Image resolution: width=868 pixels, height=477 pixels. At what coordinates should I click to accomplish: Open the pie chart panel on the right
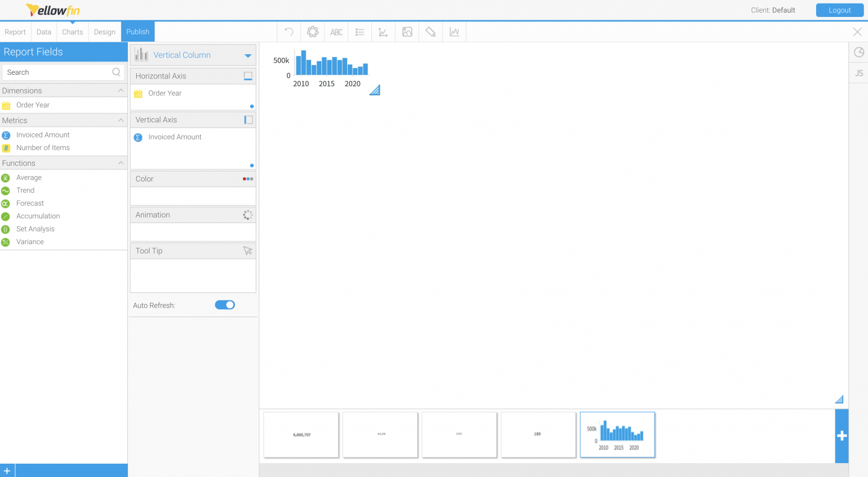(858, 52)
